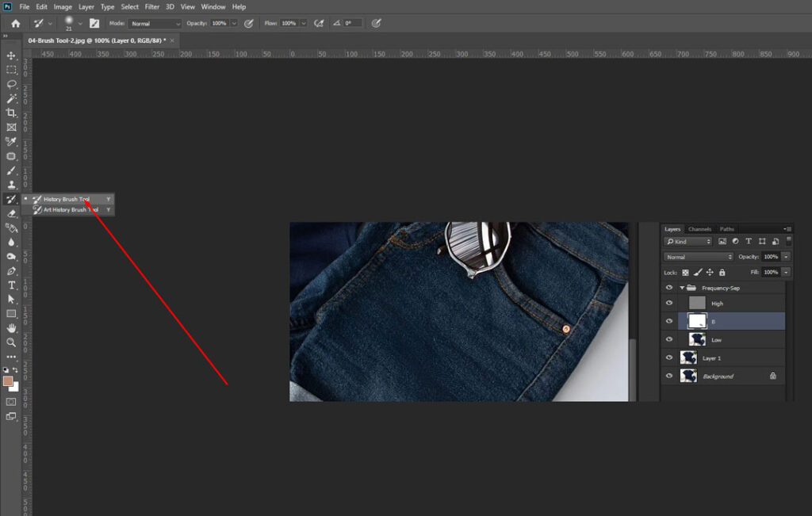Toggle visibility of the High layer

point(669,303)
